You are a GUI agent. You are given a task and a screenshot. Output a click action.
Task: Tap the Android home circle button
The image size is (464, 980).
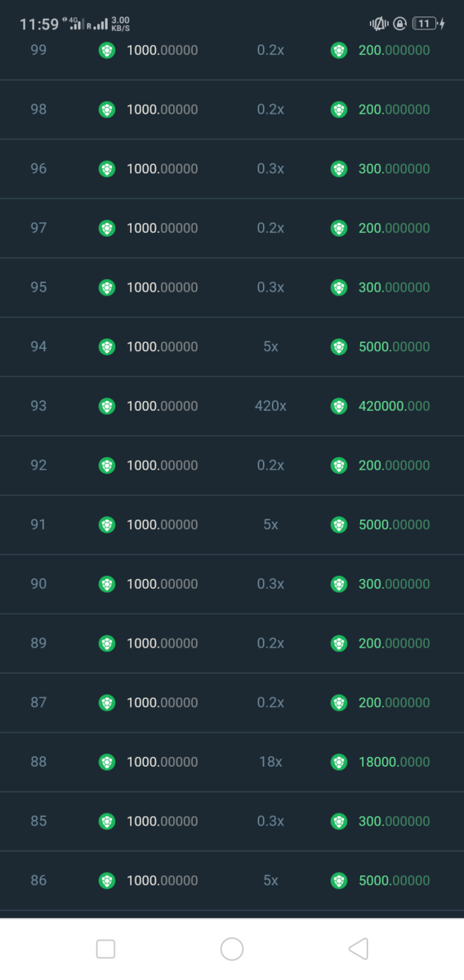click(x=232, y=948)
